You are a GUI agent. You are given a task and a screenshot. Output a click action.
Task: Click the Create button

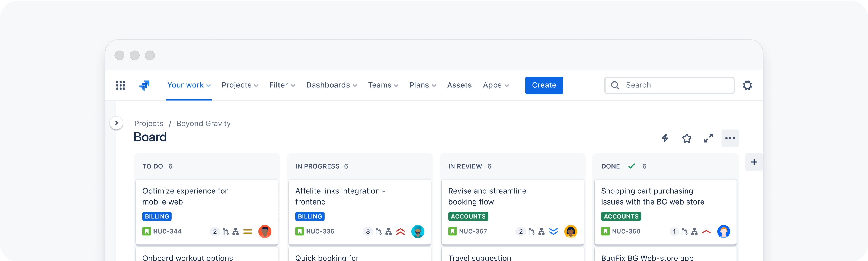(544, 85)
